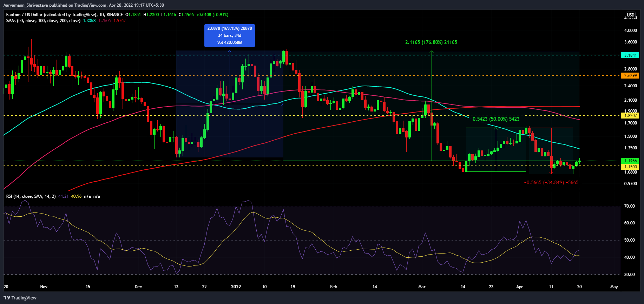Click the RSI 50.00 axis level
Viewport: 644px width, 304px height.
[x=630, y=240]
